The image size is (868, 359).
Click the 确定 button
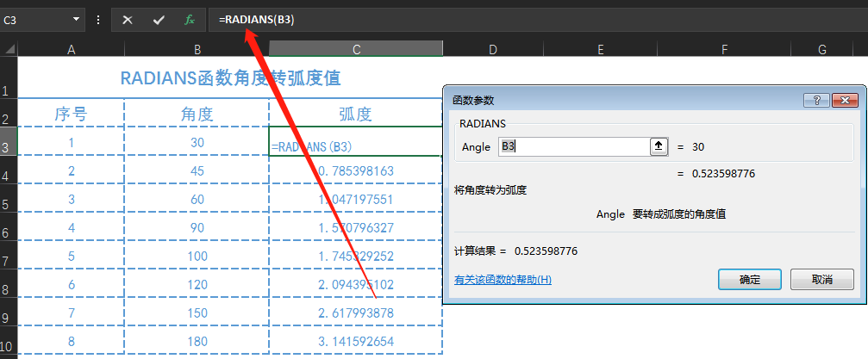750,279
